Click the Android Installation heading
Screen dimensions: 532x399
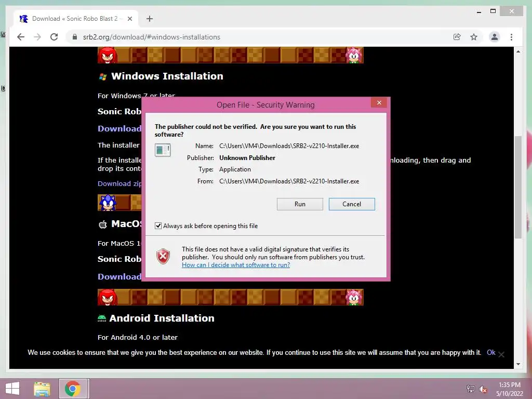162,318
